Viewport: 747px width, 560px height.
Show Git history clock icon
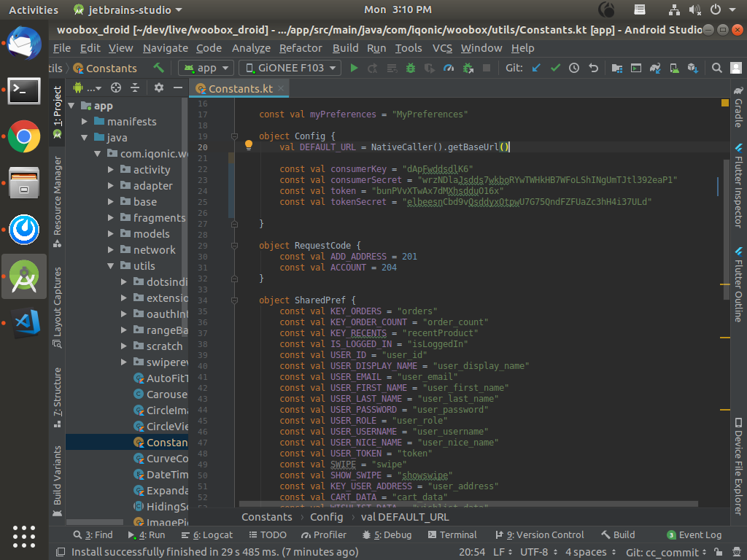tap(574, 68)
